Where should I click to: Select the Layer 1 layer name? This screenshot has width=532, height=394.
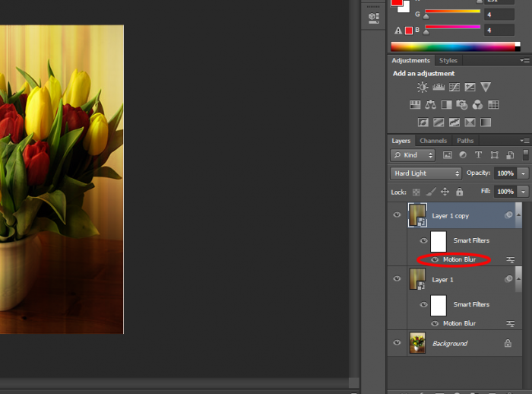[443, 280]
